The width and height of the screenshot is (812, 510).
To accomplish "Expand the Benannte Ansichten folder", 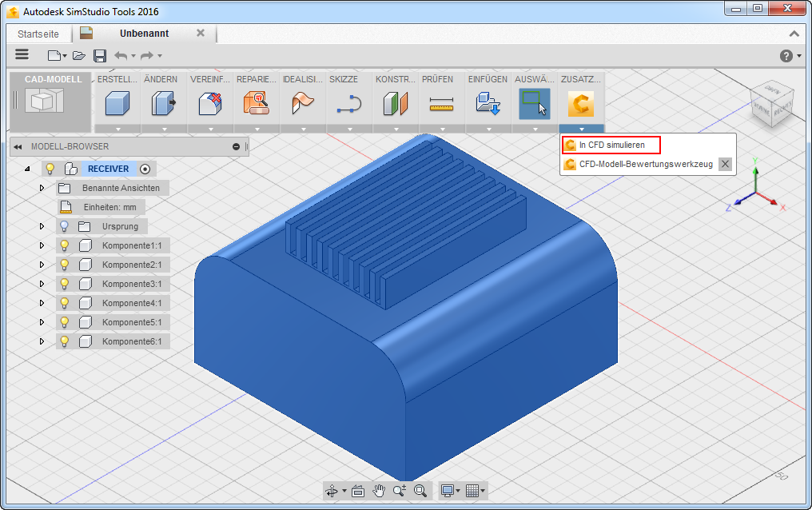I will point(42,188).
